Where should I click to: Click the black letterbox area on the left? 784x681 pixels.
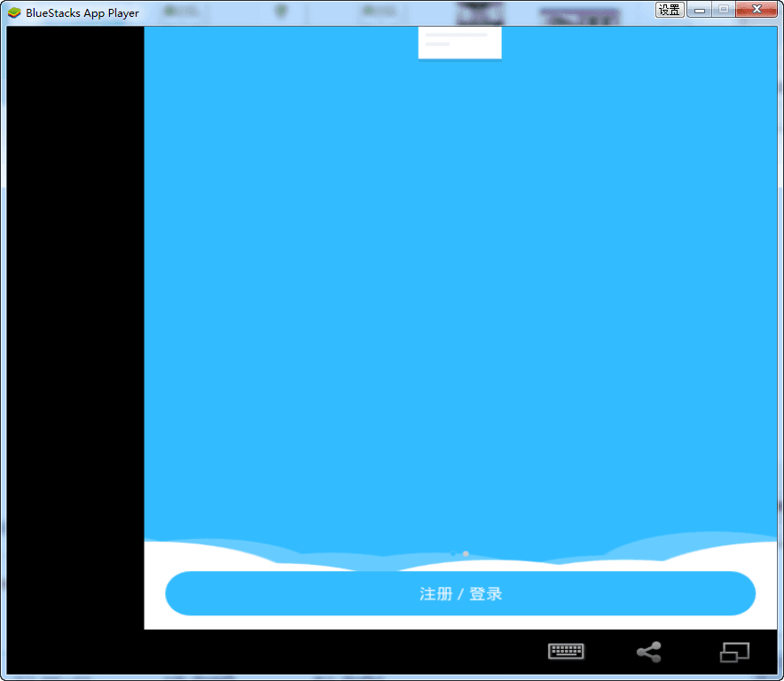[x=74, y=328]
